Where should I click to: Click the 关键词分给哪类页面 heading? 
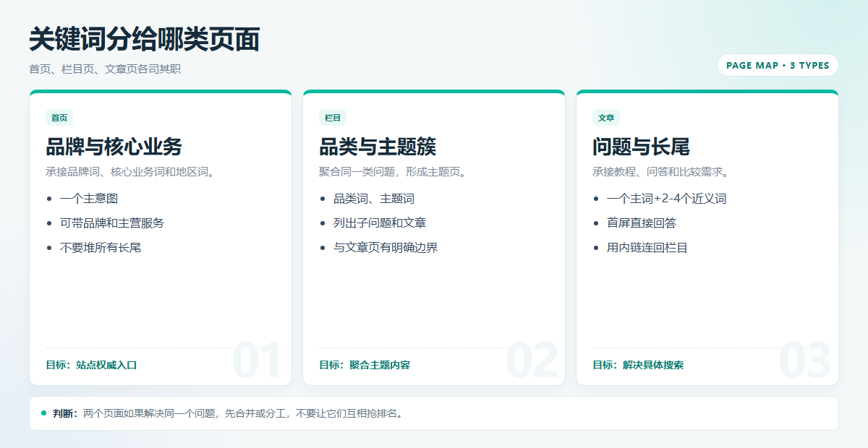144,40
